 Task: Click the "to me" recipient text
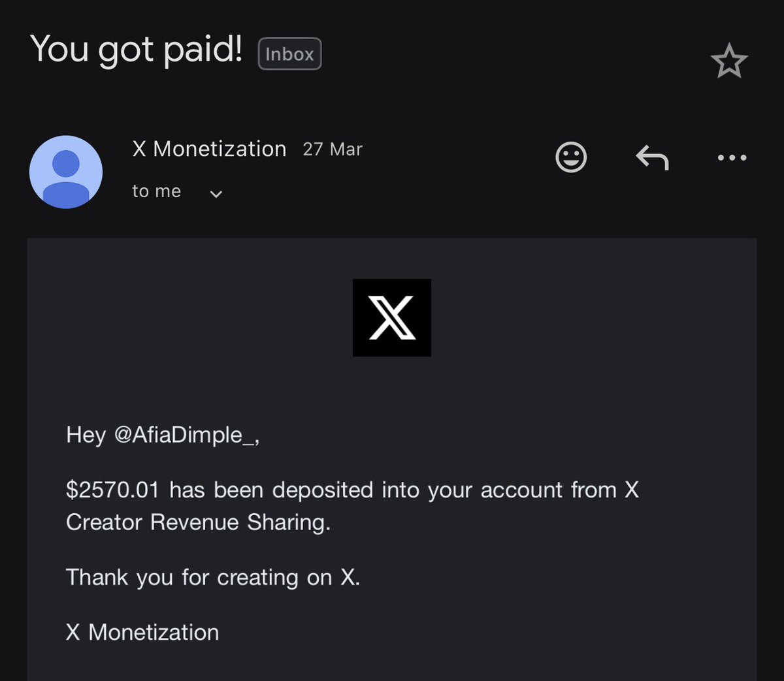(156, 191)
